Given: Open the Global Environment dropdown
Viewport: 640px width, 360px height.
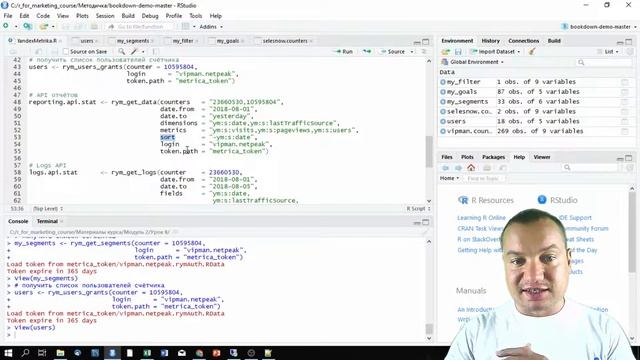Looking at the screenshot, I should [473, 62].
